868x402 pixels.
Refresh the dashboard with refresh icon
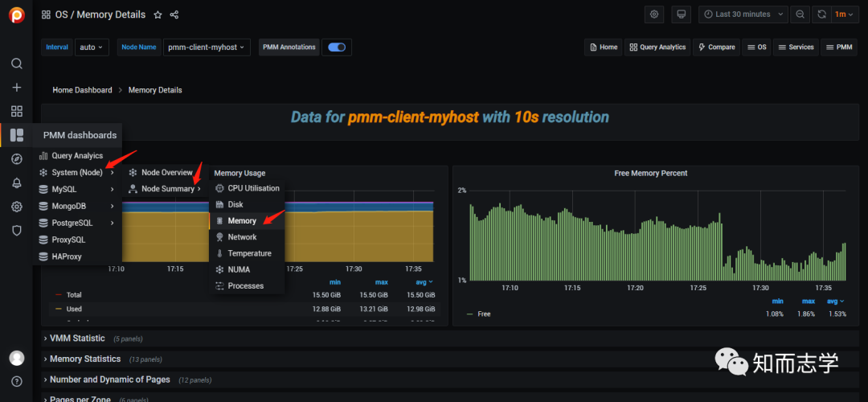tap(821, 14)
